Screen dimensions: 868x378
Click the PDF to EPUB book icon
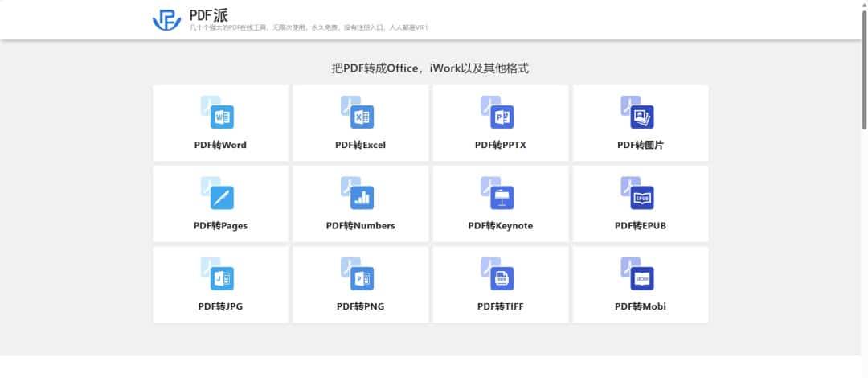(637, 194)
